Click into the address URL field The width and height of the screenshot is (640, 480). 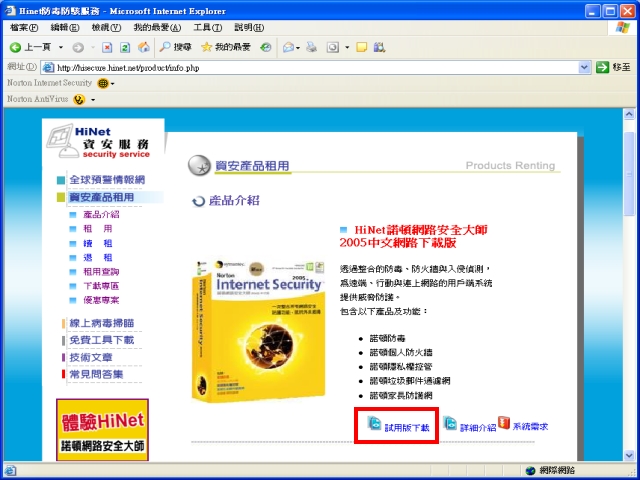coord(310,67)
